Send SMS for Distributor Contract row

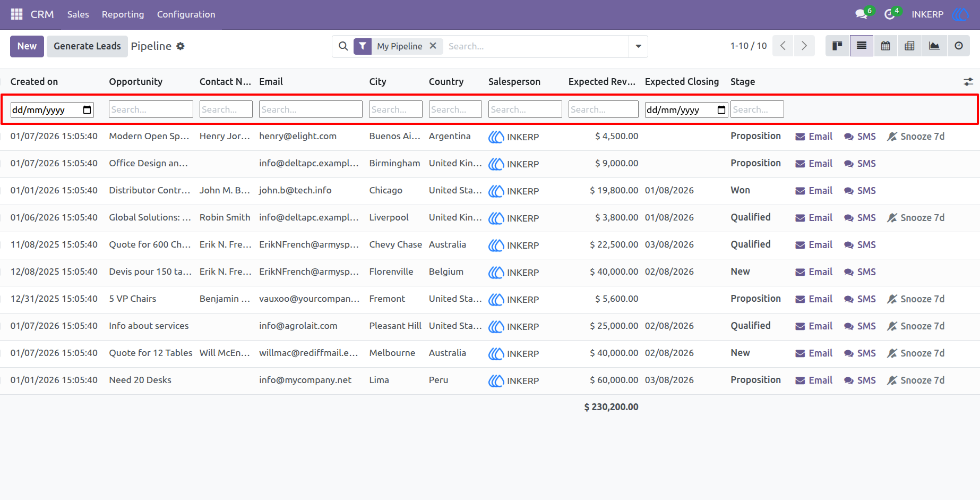tap(860, 191)
